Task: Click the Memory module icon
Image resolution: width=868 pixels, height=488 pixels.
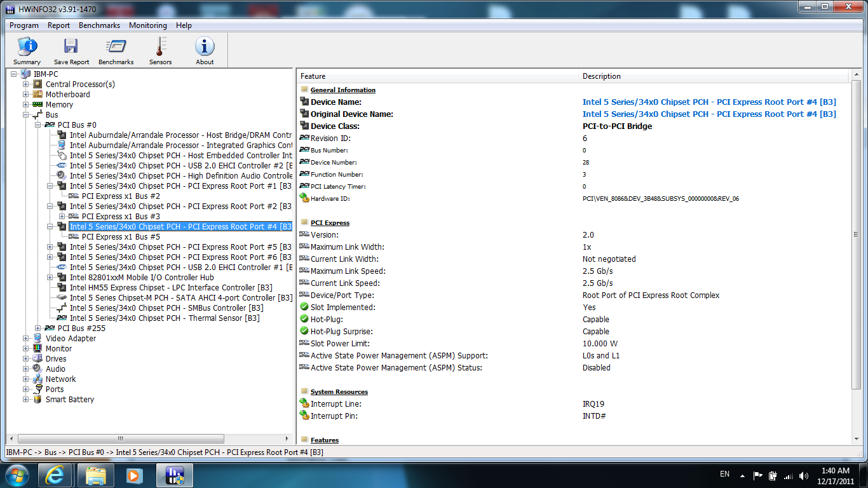Action: [37, 104]
